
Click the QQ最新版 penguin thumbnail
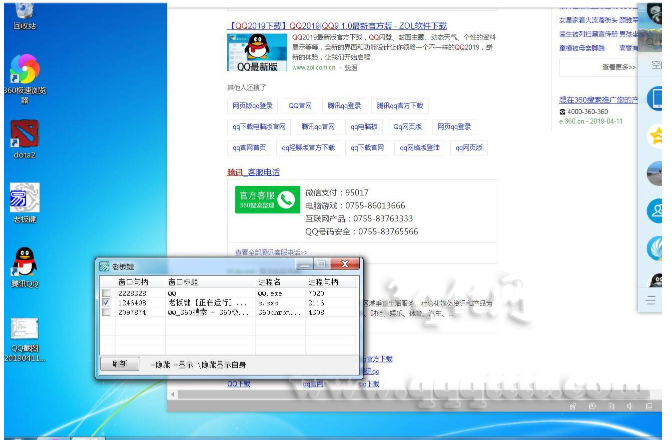(x=257, y=52)
